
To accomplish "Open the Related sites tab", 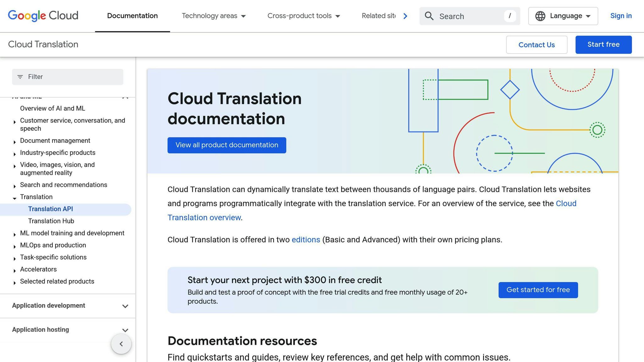I will (x=379, y=16).
